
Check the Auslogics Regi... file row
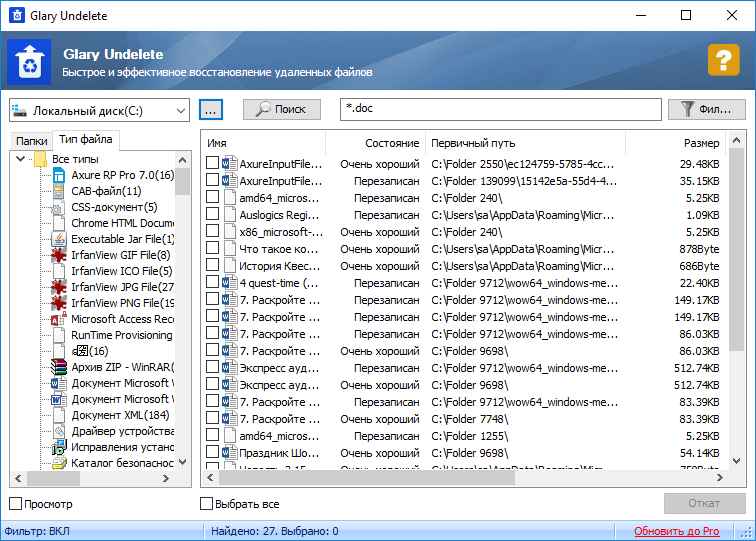213,214
